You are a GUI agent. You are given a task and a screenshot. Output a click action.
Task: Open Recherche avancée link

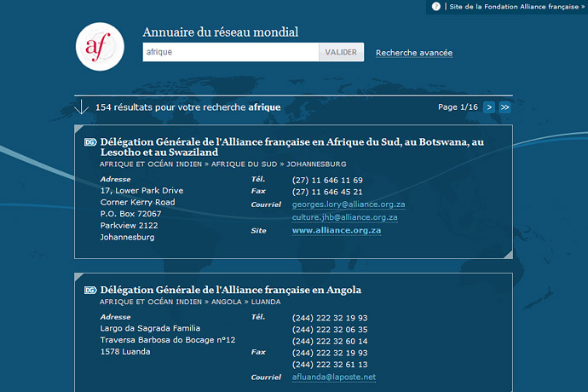(x=414, y=53)
